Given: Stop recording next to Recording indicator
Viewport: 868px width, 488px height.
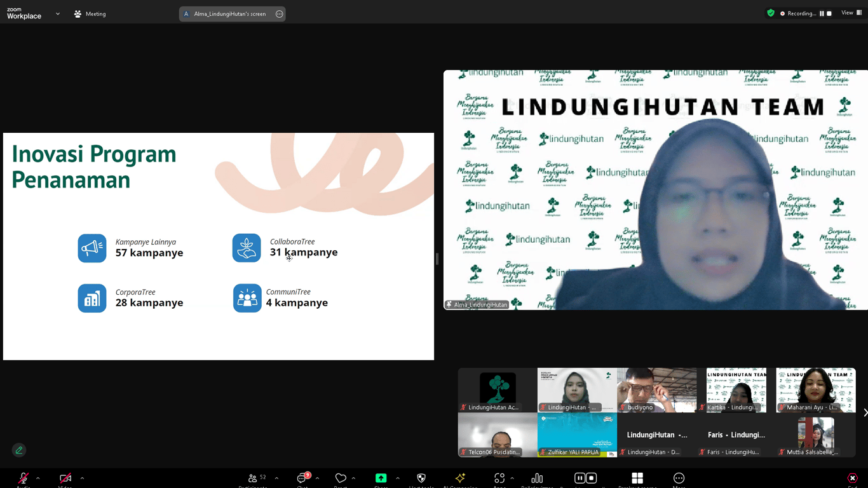Looking at the screenshot, I should (829, 13).
